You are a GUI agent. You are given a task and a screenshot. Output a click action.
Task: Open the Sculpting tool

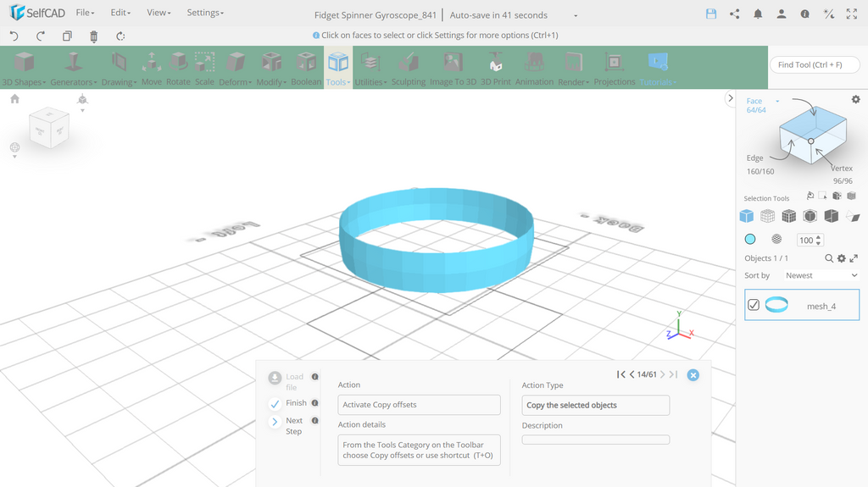coord(409,68)
